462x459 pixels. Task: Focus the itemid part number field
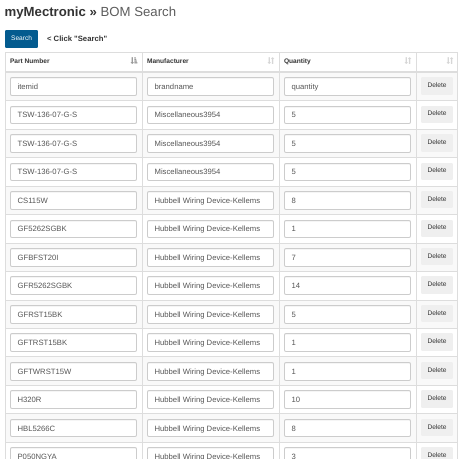pos(73,87)
